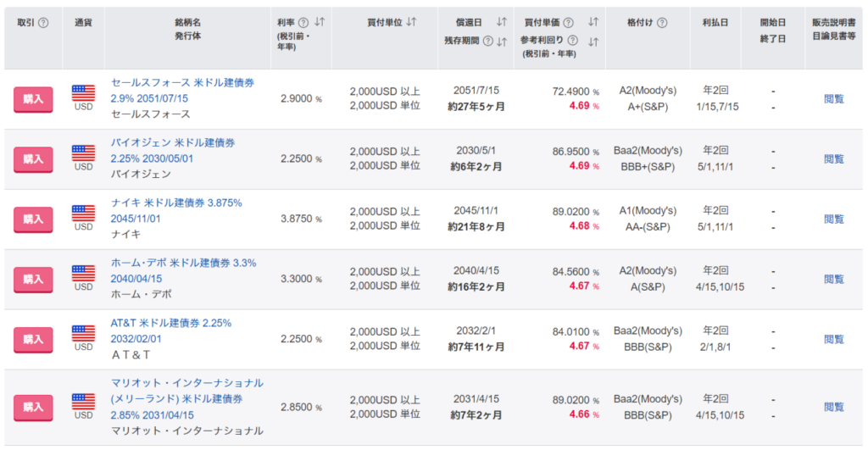This screenshot has height=450, width=868.
Task: Open the help icon beside 利率
Action: coord(303,23)
